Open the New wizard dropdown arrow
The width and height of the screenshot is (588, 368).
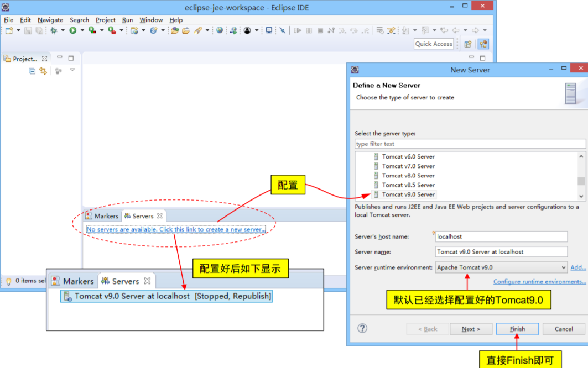[18, 31]
